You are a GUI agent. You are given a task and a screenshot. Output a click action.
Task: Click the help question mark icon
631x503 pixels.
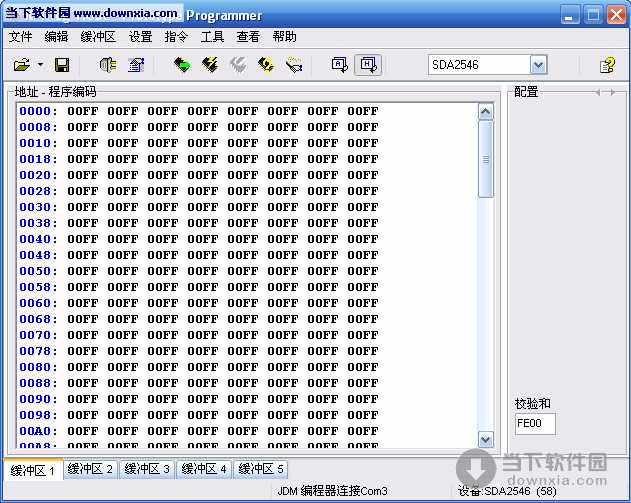point(607,65)
